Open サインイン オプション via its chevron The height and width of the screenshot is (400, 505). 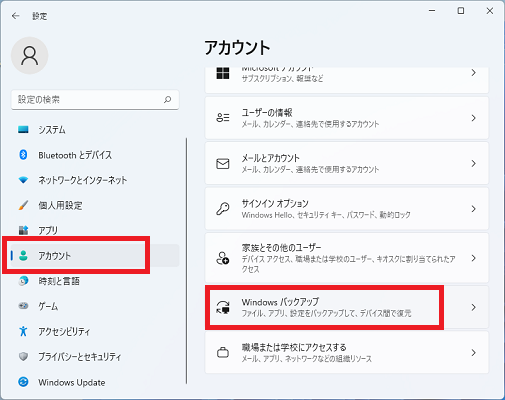point(473,209)
